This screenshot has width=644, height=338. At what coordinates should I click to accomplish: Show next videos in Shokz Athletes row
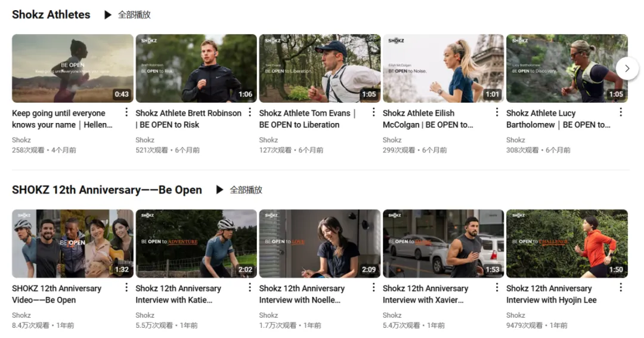(627, 68)
